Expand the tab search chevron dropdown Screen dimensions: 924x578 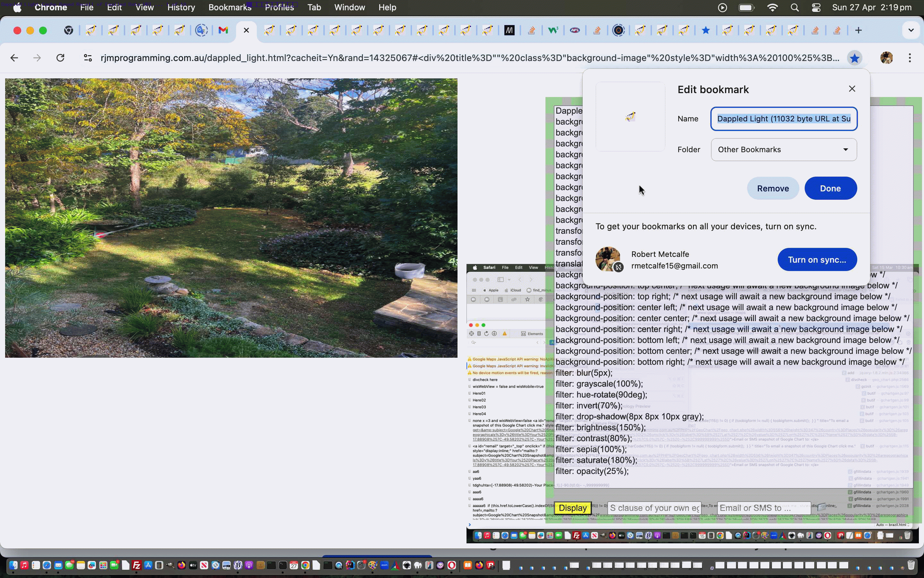click(x=911, y=30)
